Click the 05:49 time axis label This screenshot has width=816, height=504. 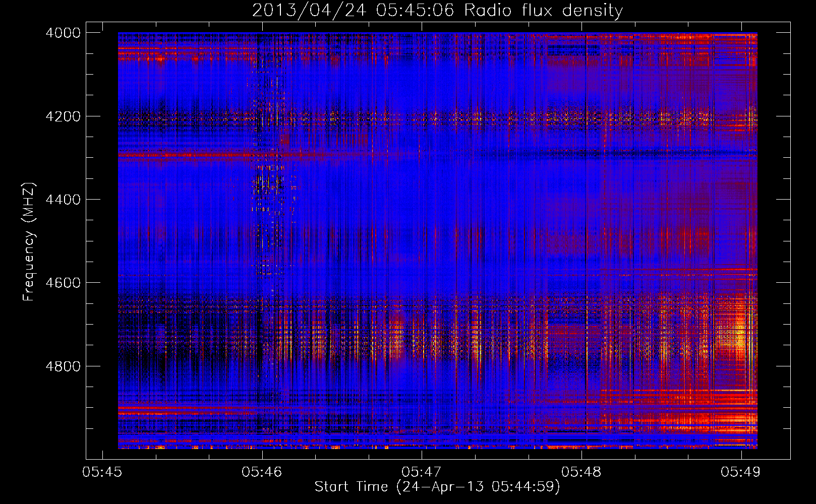click(x=741, y=472)
